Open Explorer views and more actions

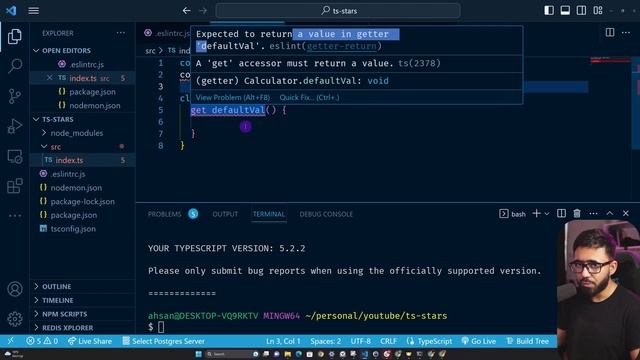[121, 33]
